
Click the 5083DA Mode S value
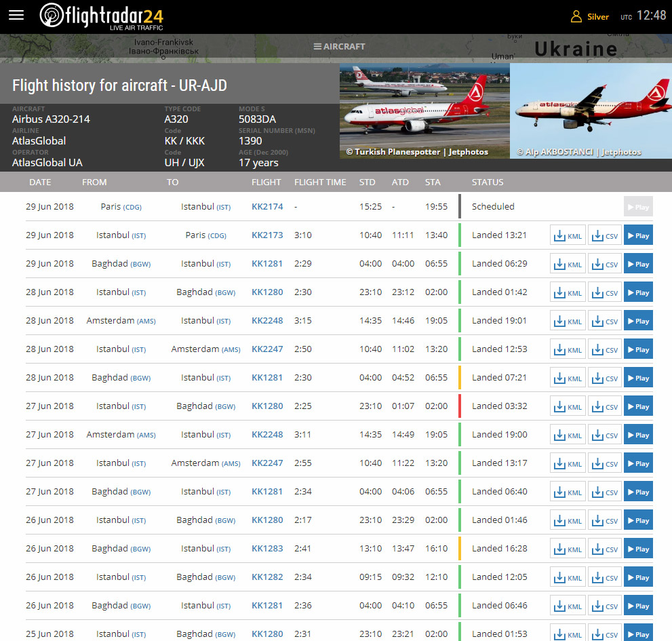coord(257,119)
